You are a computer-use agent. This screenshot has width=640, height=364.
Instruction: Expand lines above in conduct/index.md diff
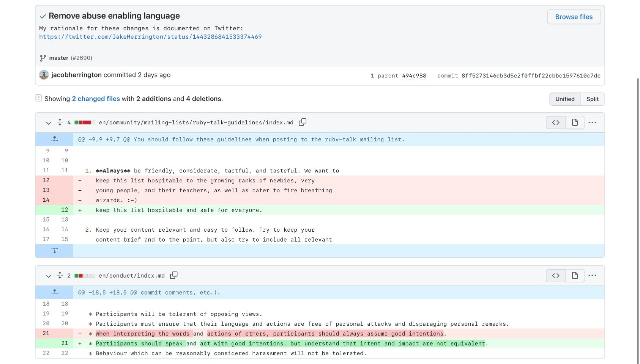point(55,292)
